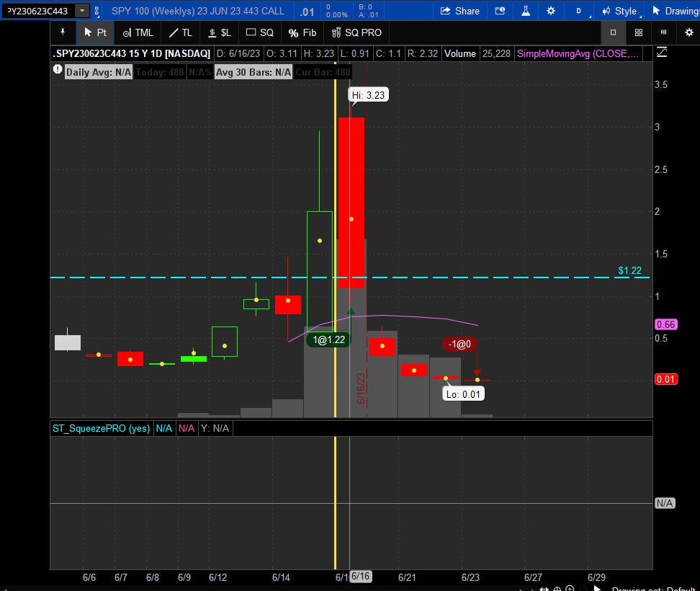Select the Fib retracement tool
The height and width of the screenshot is (591, 700).
tap(302, 32)
